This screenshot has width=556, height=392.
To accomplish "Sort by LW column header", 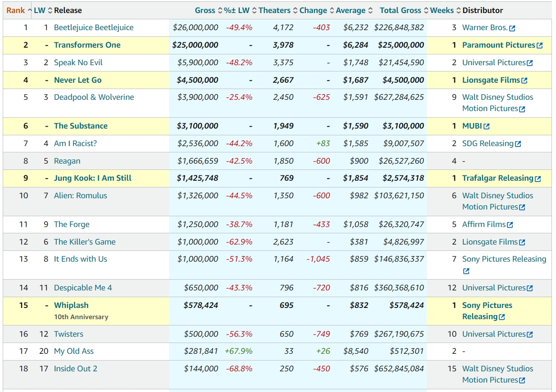I will (43, 10).
